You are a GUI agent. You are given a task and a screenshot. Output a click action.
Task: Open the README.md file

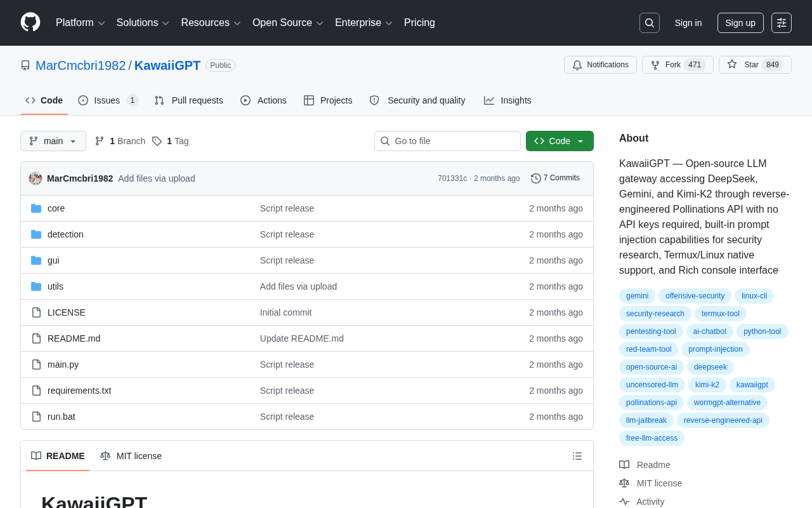pyautogui.click(x=74, y=338)
